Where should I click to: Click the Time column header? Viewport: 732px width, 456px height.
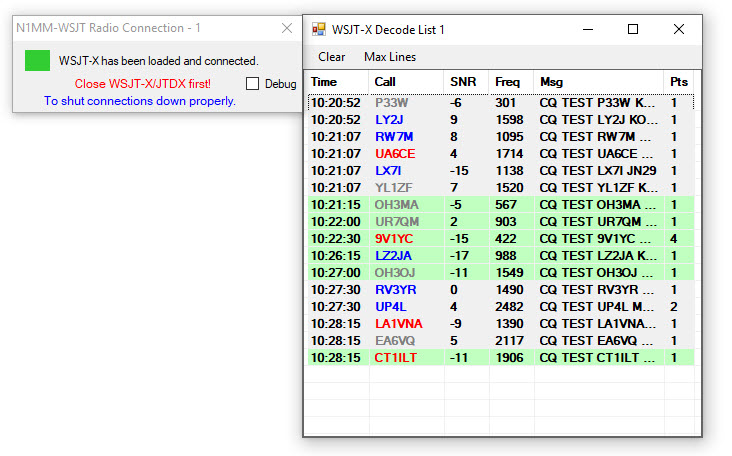338,82
